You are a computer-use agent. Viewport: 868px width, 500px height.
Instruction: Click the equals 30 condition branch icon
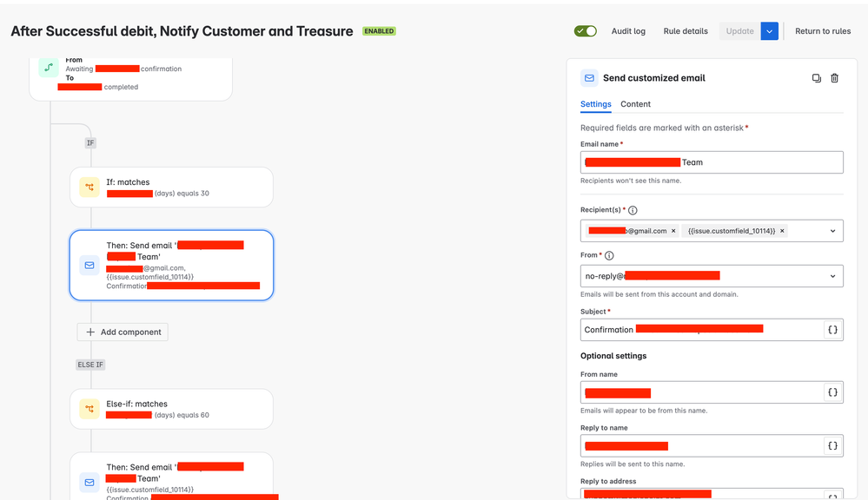(x=89, y=187)
